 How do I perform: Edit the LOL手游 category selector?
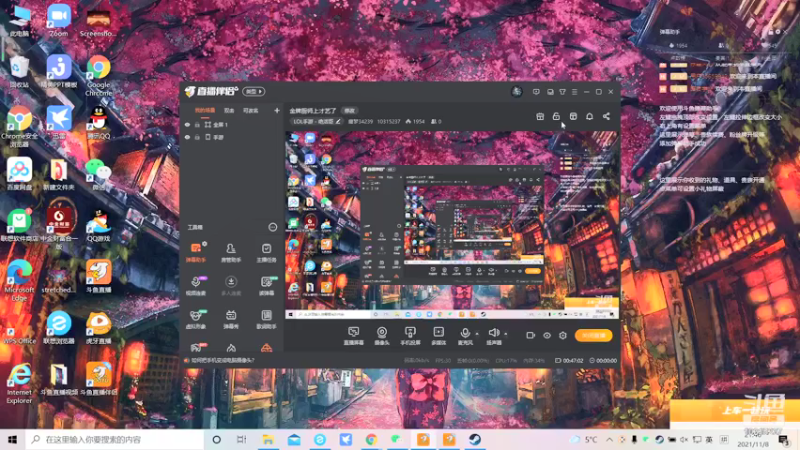[x=316, y=121]
